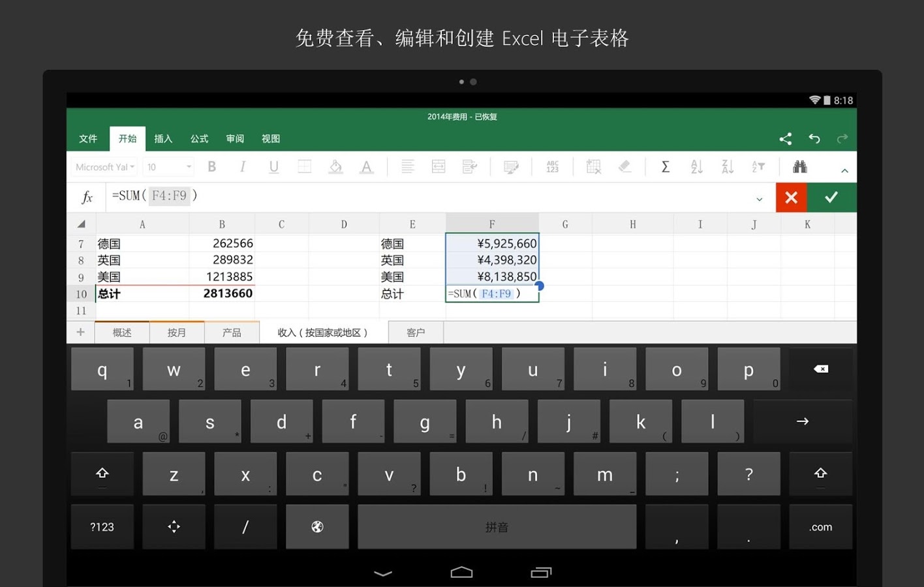924x587 pixels.
Task: Open the 概述 sheet tab
Action: [x=122, y=333]
